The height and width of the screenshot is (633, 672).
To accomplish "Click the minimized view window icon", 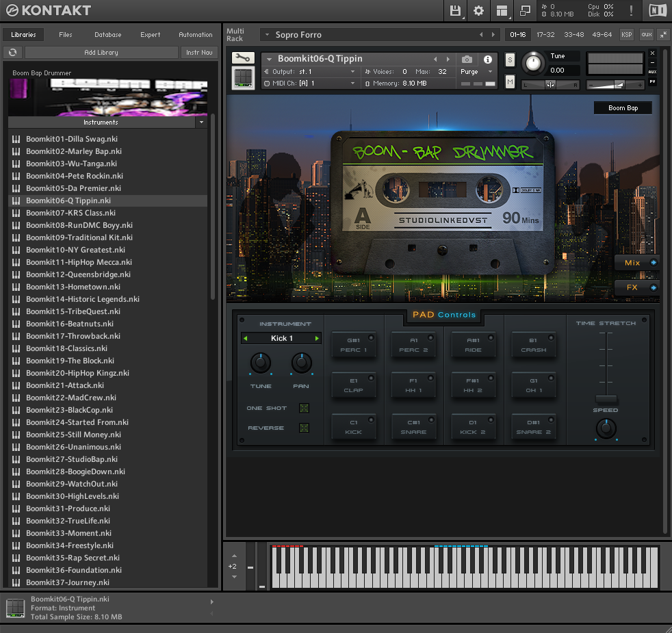I will 525,10.
